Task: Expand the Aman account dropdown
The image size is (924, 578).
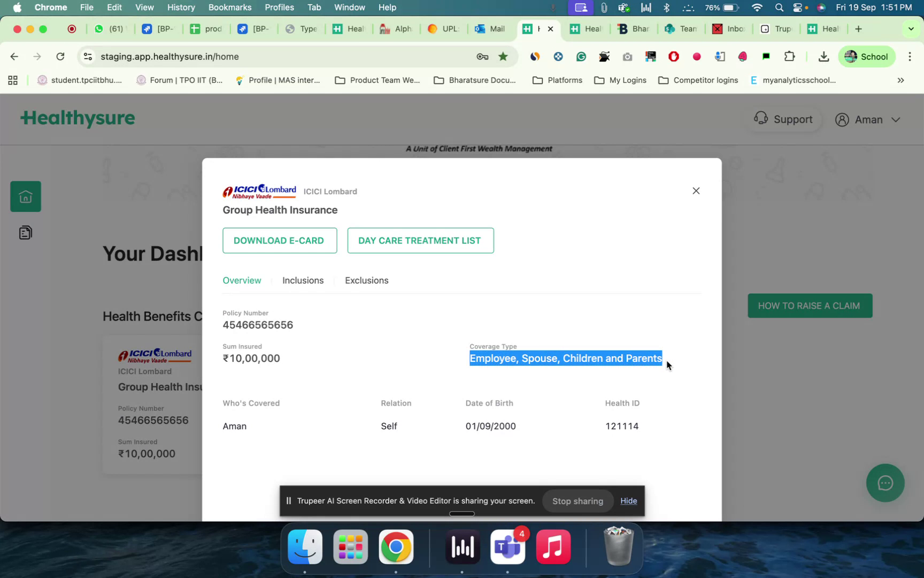Action: tap(897, 119)
